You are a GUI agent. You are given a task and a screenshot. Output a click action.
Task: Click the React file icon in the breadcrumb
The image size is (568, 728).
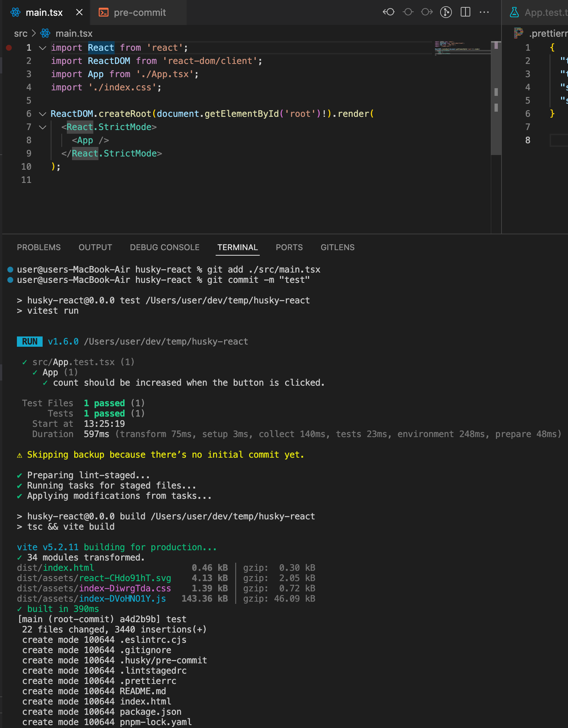[x=45, y=33]
